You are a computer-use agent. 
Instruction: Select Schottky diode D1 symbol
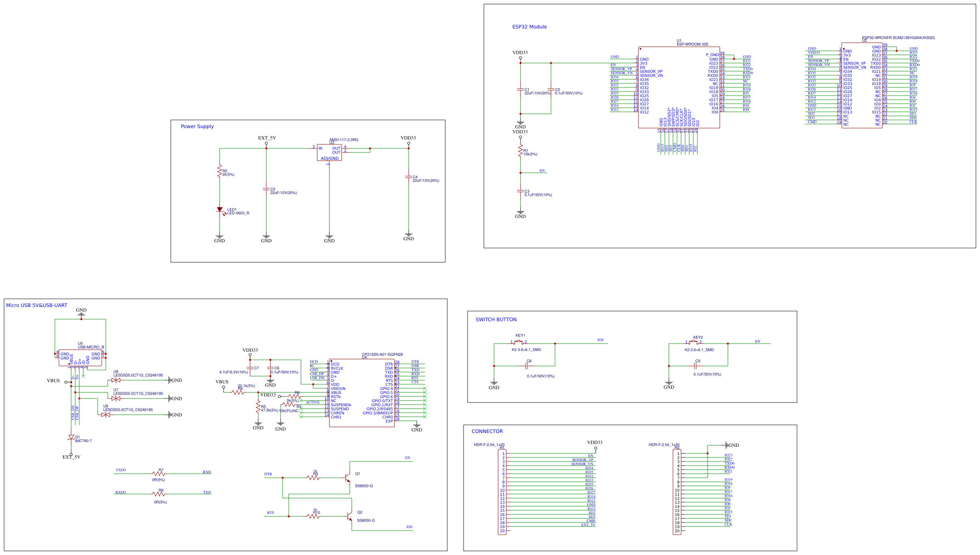click(71, 437)
